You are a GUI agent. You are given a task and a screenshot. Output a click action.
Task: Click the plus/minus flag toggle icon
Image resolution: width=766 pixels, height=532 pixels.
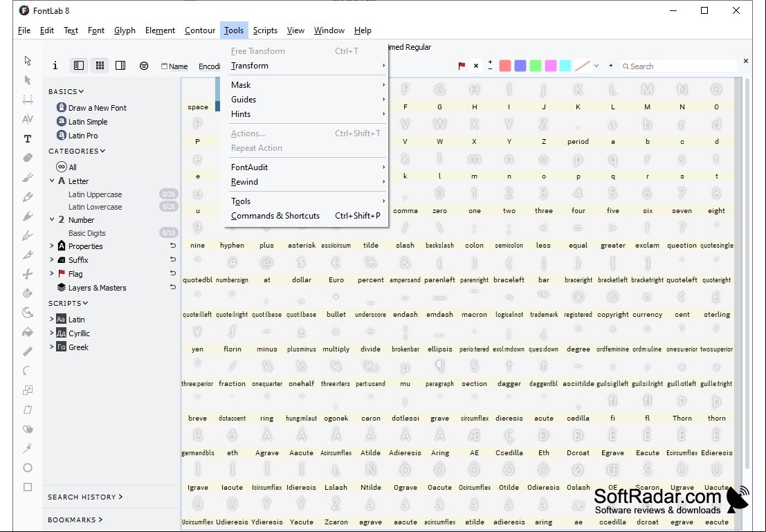(x=490, y=66)
